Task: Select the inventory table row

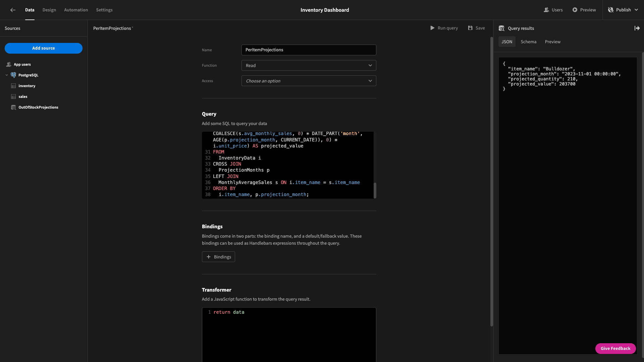Action: pos(44,86)
